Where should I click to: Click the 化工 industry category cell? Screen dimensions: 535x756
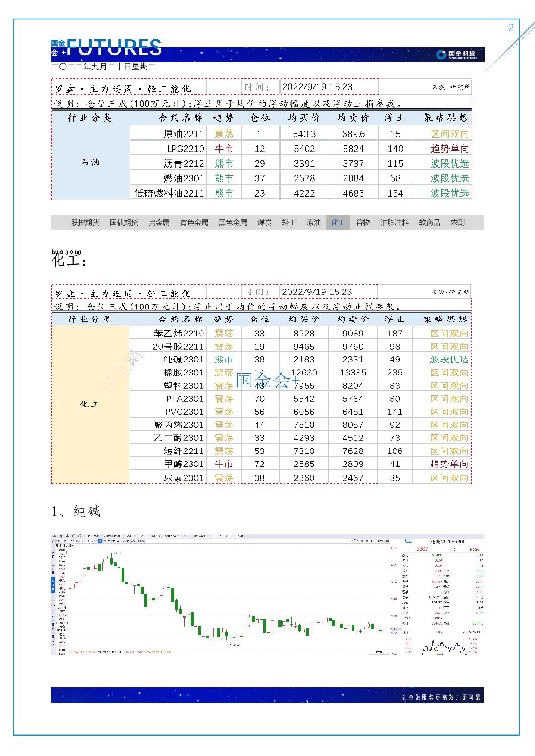(90, 404)
